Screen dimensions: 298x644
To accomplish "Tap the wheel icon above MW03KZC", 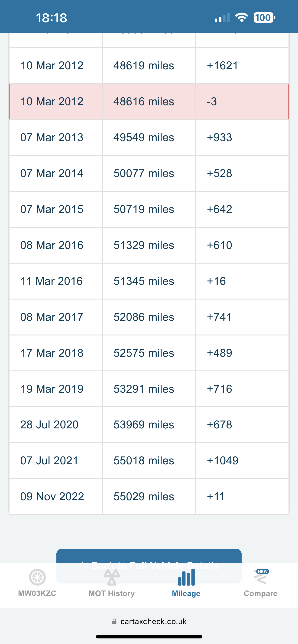I will 37,577.
